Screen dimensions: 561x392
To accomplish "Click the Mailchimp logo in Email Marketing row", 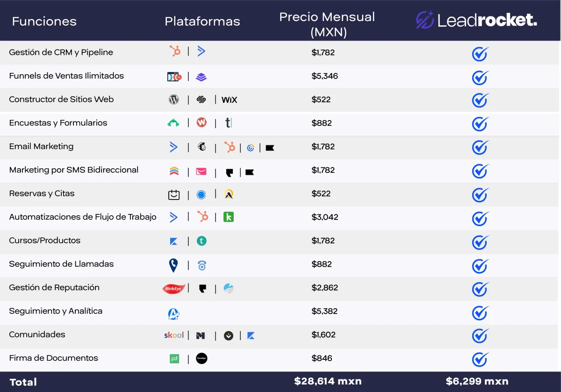I will tap(202, 147).
